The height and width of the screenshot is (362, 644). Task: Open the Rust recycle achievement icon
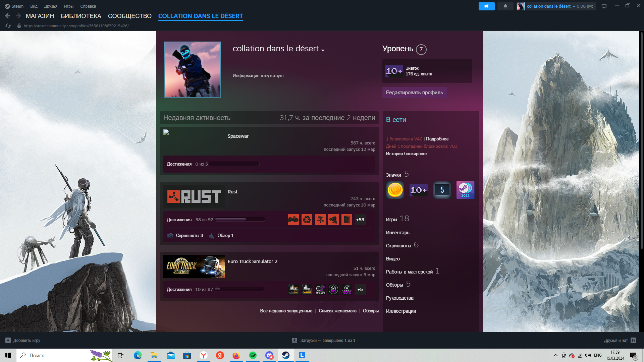pyautogui.click(x=307, y=220)
